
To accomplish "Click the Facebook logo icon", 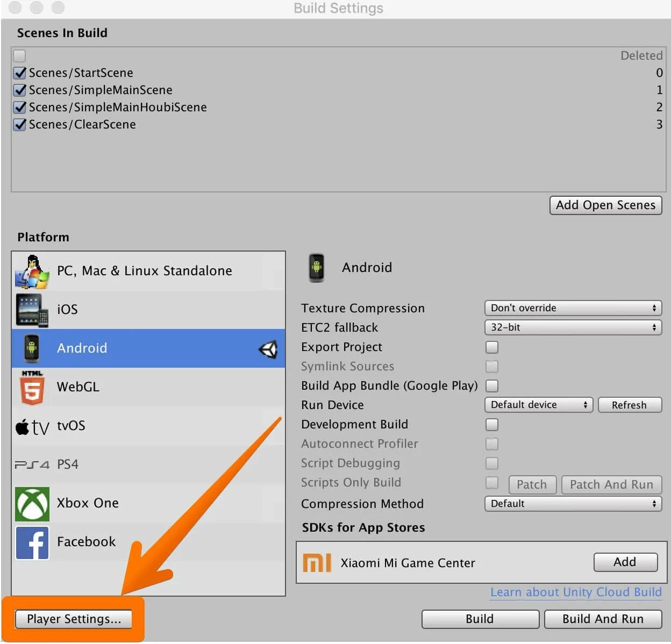I will [32, 542].
